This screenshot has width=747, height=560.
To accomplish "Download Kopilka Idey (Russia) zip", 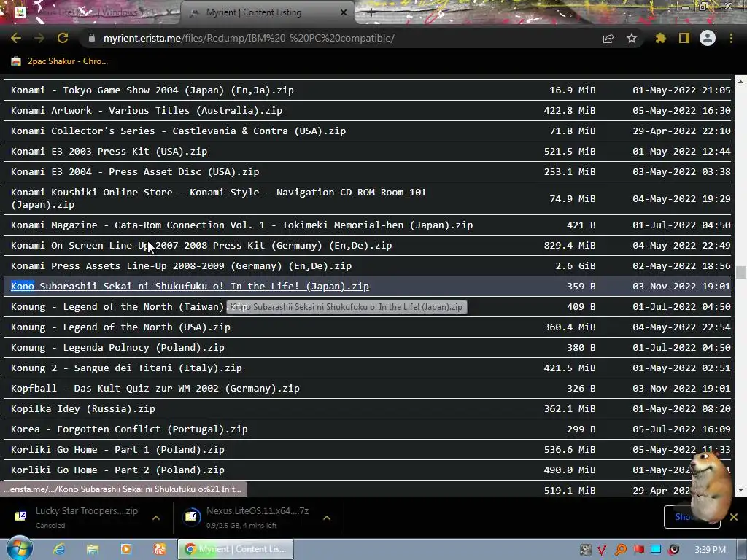I will click(83, 409).
